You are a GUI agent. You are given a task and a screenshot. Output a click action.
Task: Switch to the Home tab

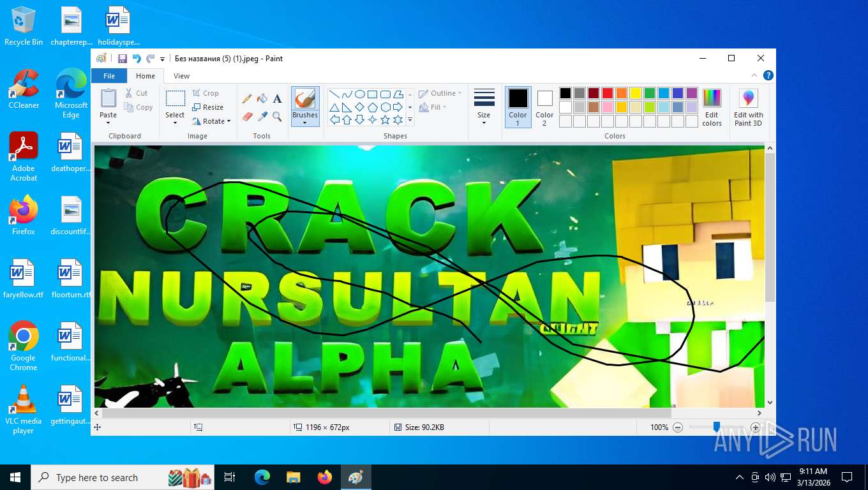click(x=146, y=76)
